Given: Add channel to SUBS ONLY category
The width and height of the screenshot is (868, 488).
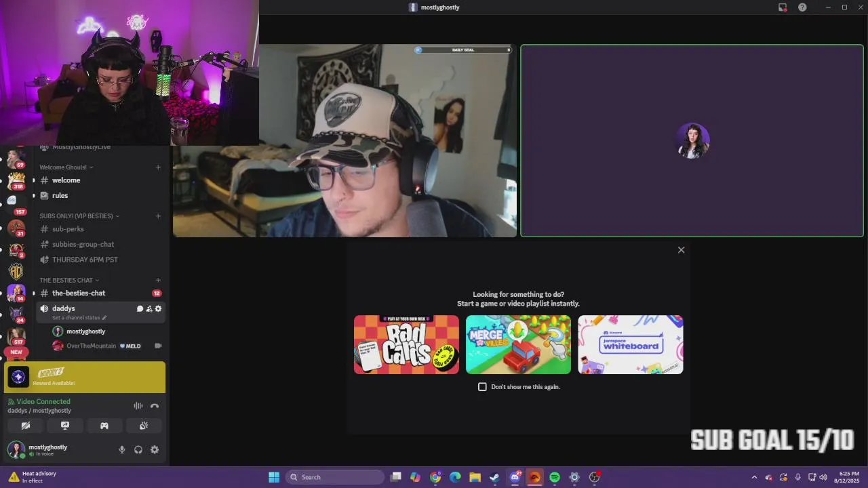Looking at the screenshot, I should tap(158, 216).
